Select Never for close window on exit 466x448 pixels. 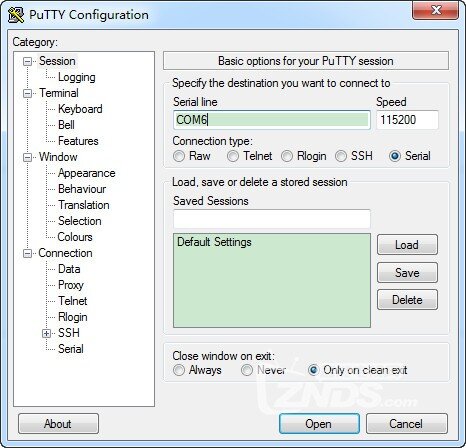(x=247, y=370)
